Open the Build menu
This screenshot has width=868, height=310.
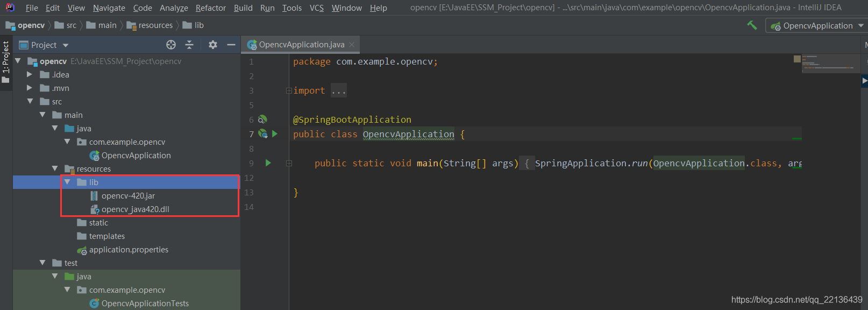pyautogui.click(x=243, y=8)
